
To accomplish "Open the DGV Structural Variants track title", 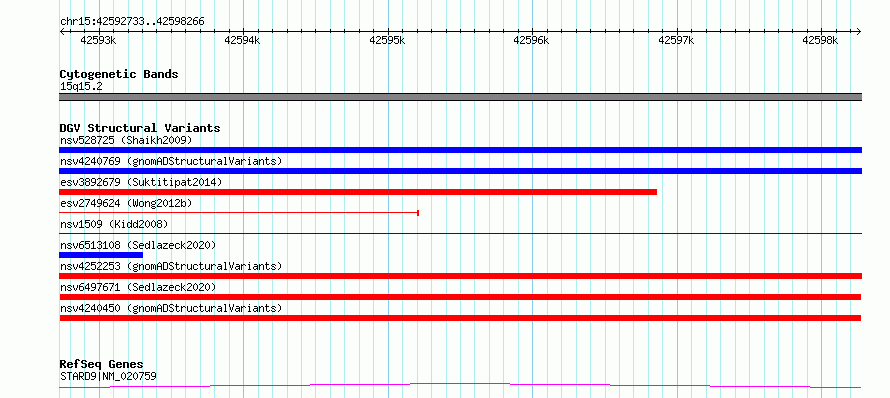I will pyautogui.click(x=140, y=128).
